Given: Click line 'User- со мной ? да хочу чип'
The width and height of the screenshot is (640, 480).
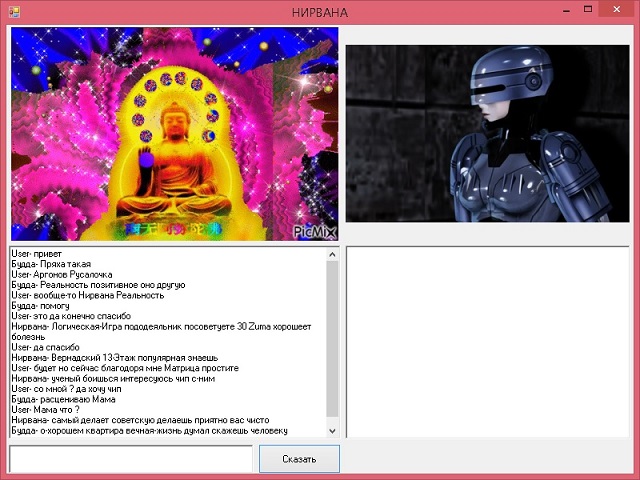Looking at the screenshot, I should [66, 389].
